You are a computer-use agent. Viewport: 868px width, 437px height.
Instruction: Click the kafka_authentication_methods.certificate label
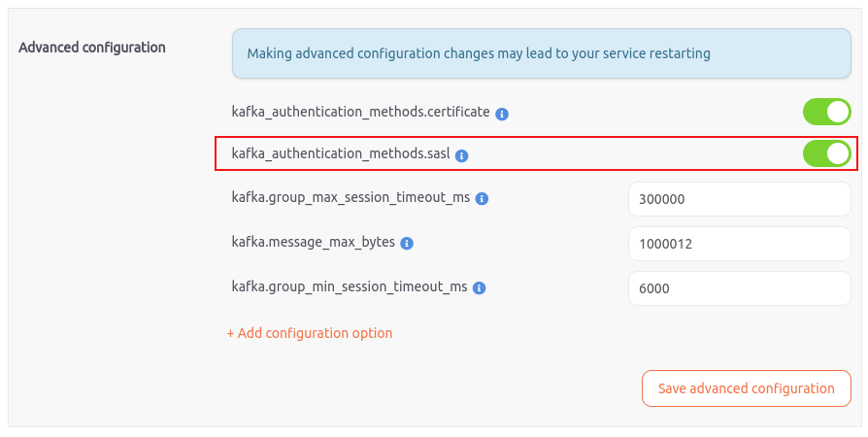tap(360, 112)
